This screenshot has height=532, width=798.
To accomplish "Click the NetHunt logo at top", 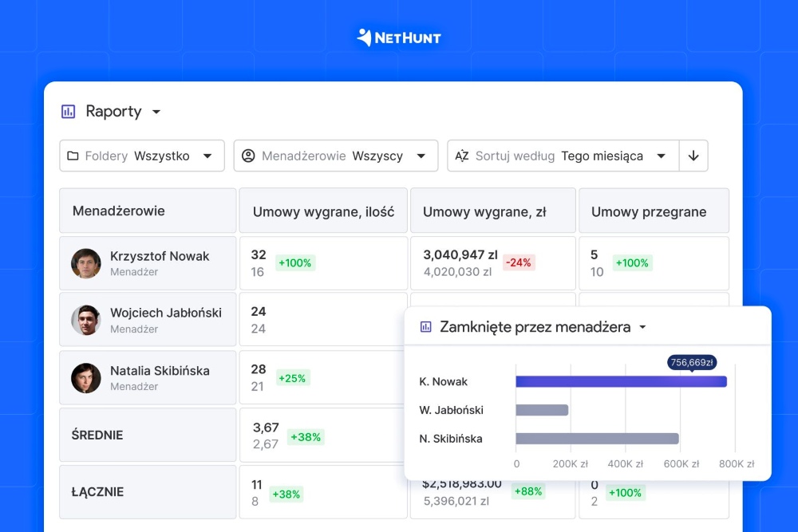I will (398, 37).
